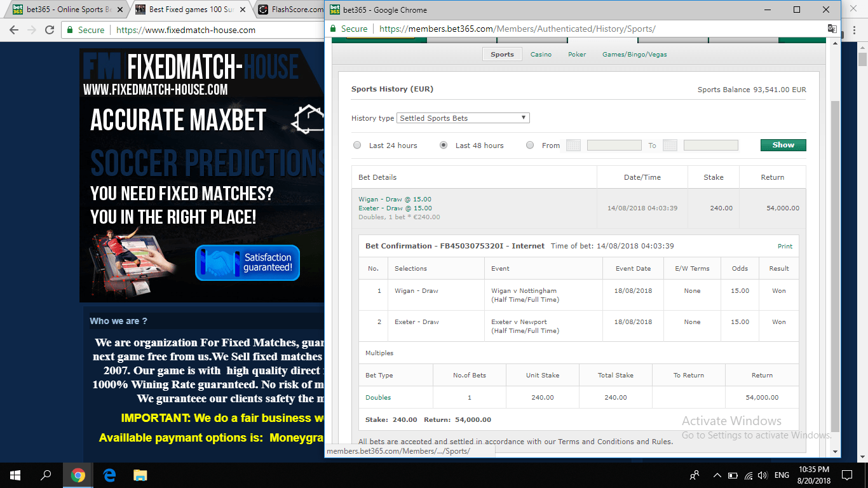Screen dimensions: 868x488
Task: Click the bet365 favicon in the popup title bar
Action: [336, 10]
